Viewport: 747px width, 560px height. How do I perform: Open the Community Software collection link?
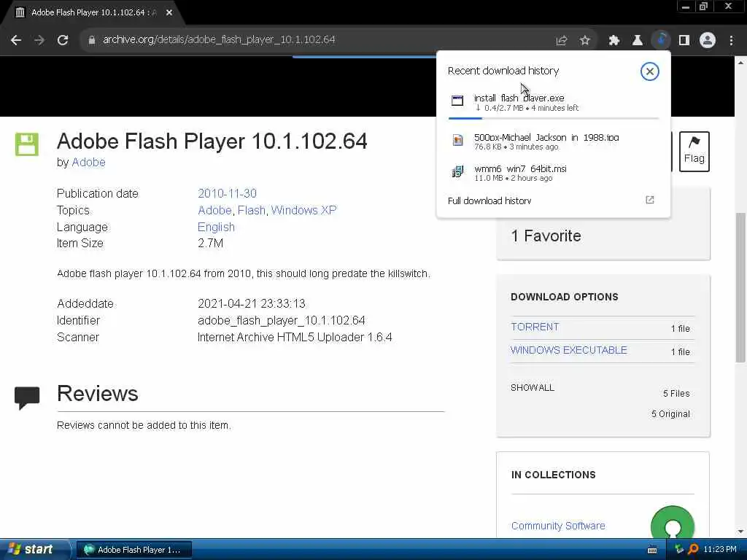(x=558, y=526)
